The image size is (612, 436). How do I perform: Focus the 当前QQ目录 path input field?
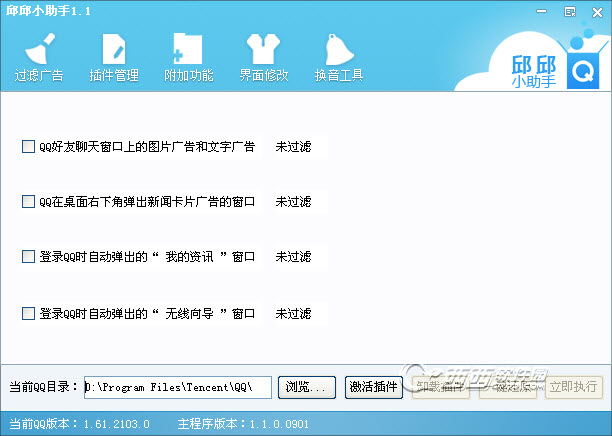click(x=178, y=387)
